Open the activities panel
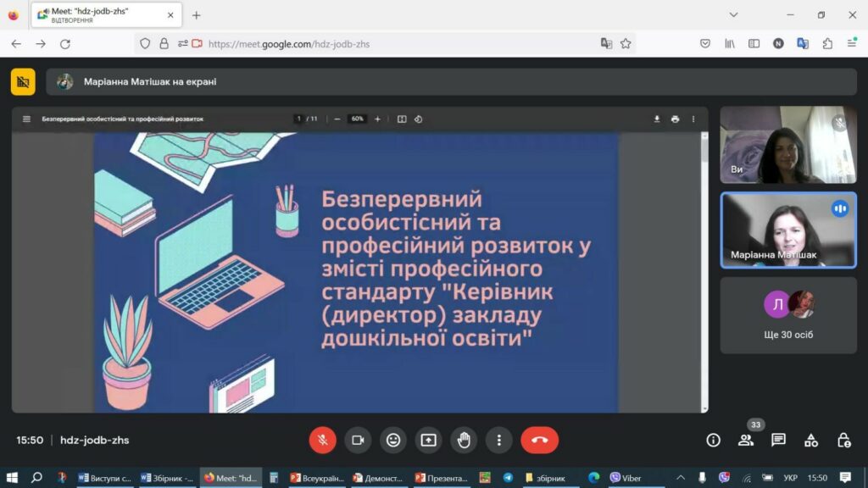The width and height of the screenshot is (868, 488). (811, 440)
